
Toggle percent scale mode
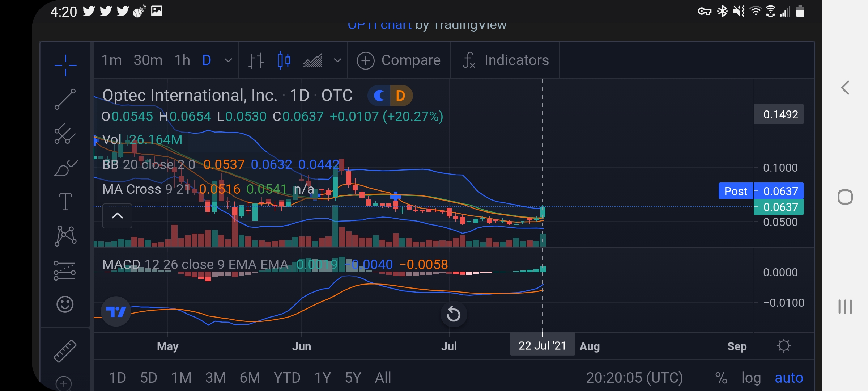(721, 378)
